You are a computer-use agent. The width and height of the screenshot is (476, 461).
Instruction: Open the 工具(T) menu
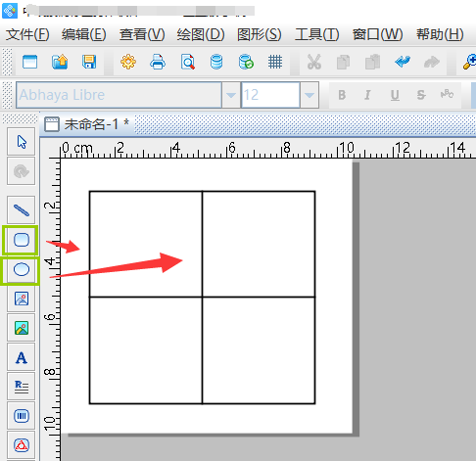point(317,34)
